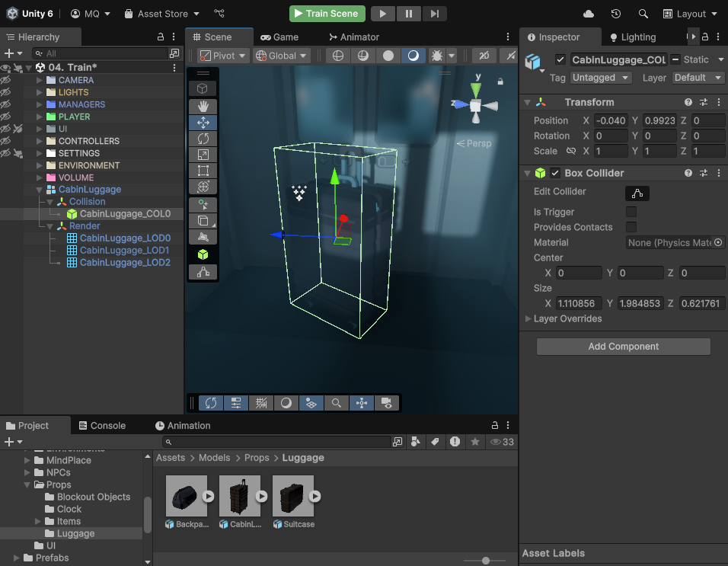This screenshot has height=566, width=728.
Task: Switch to the Game tab
Action: coord(279,37)
